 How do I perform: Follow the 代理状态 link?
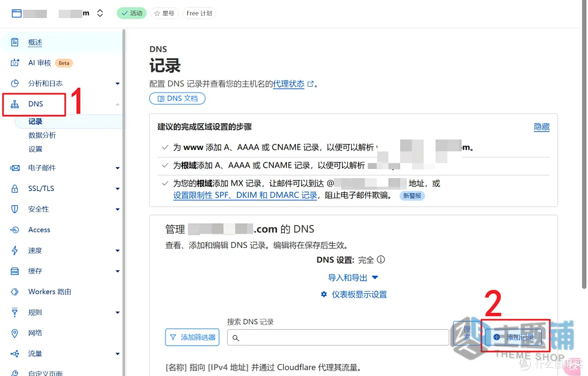tap(289, 84)
